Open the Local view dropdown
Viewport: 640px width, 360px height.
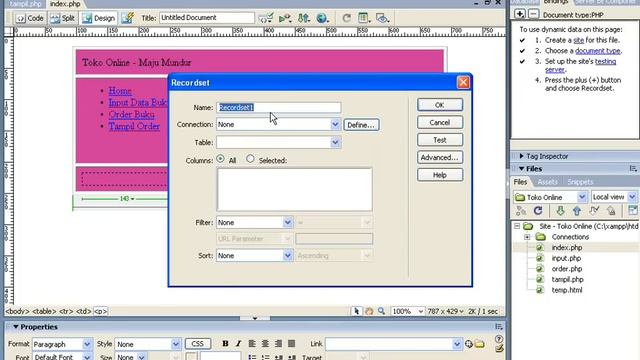click(632, 197)
